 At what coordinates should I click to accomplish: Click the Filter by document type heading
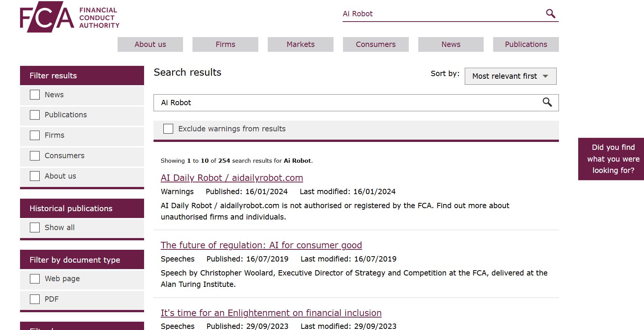coord(82,260)
